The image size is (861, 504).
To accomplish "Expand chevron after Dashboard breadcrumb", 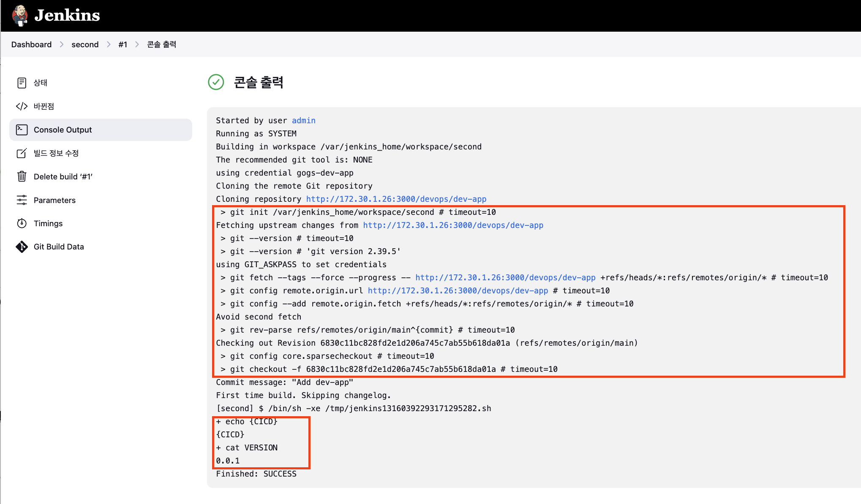I will (x=62, y=44).
